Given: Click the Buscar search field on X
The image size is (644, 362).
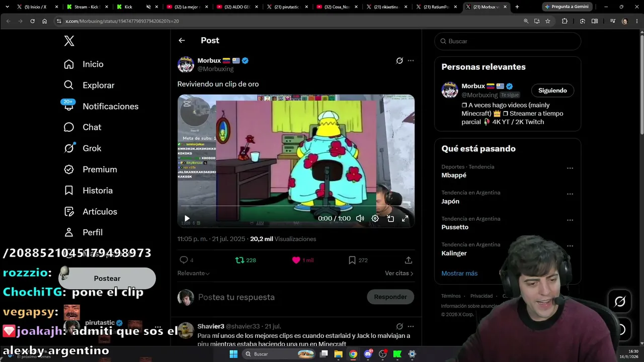Looking at the screenshot, I should pos(508,41).
